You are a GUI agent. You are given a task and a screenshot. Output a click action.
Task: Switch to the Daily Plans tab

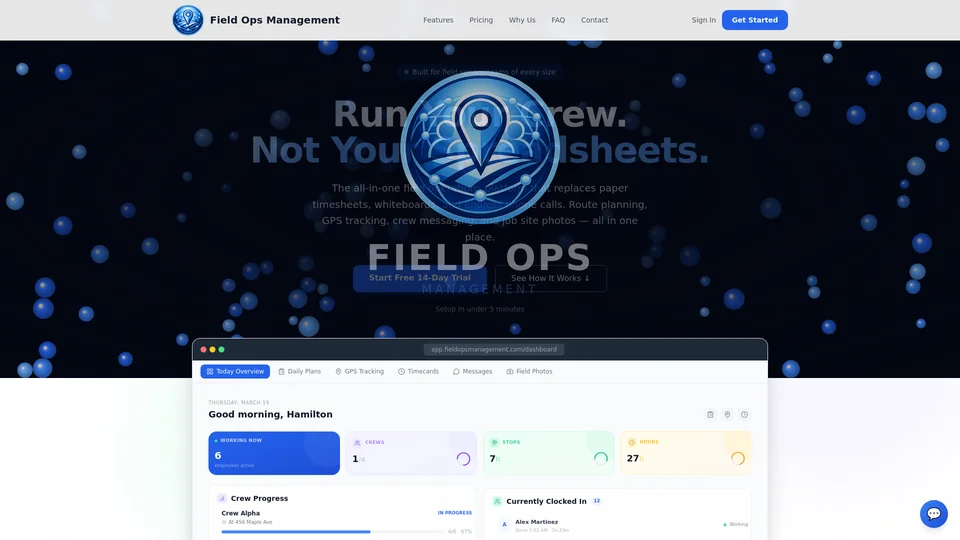299,372
